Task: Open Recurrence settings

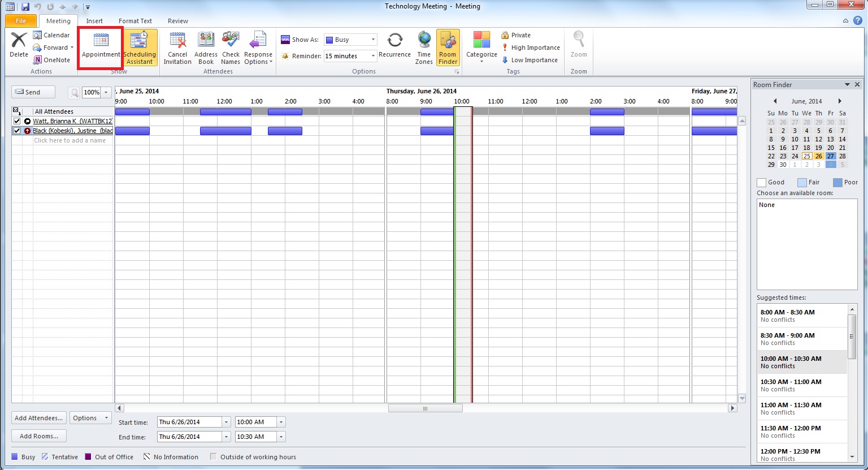Action: click(394, 45)
